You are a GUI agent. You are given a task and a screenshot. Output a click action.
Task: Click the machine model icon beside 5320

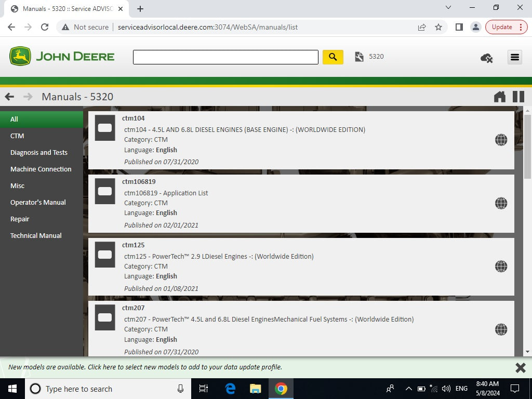tap(359, 57)
